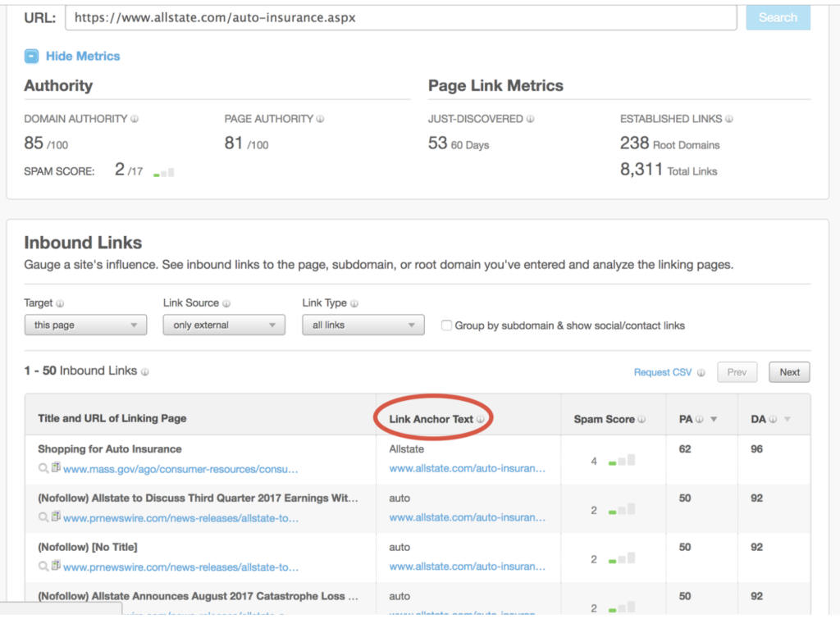Viewport: 840px width, 619px height.
Task: Click the Search button
Action: 778,18
